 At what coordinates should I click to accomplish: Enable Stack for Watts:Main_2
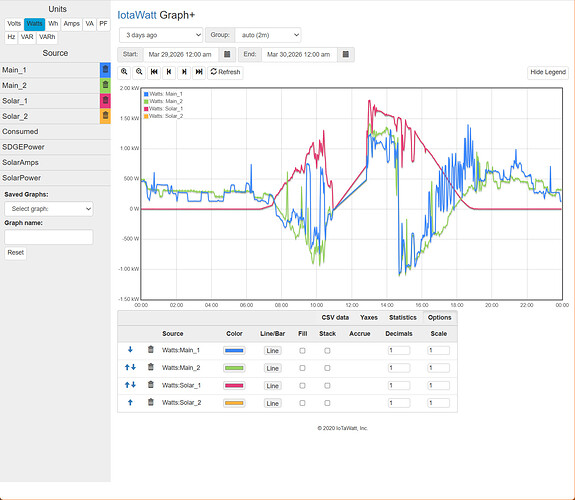[x=327, y=368]
